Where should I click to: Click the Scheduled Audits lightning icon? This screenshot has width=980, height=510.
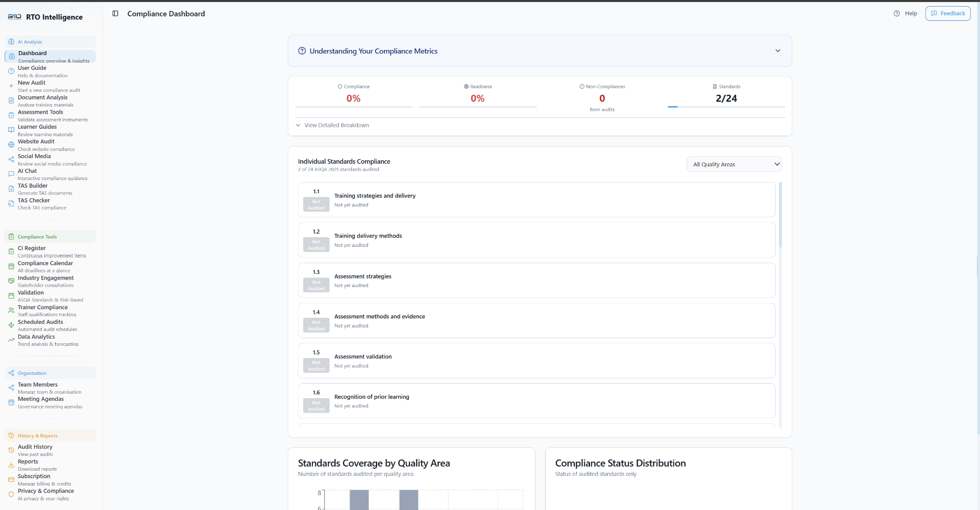click(x=11, y=325)
